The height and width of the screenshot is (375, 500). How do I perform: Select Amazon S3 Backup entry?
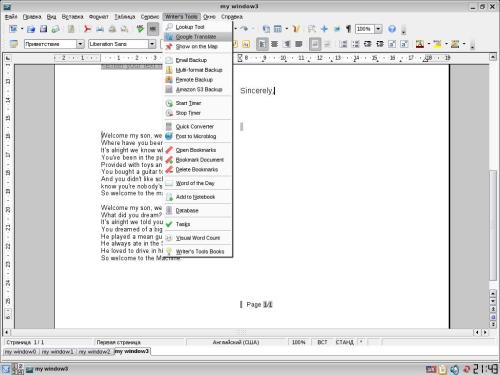(198, 89)
